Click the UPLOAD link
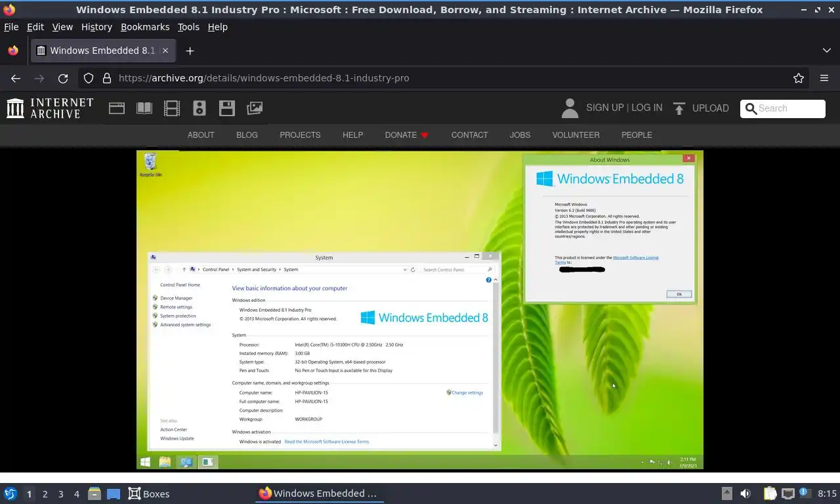This screenshot has width=840, height=504. [711, 108]
